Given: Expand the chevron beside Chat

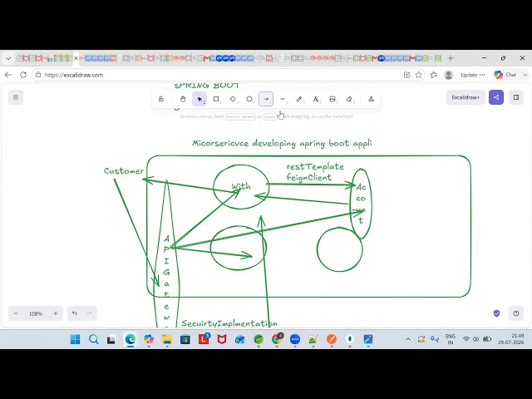Looking at the screenshot, I should [x=525, y=75].
